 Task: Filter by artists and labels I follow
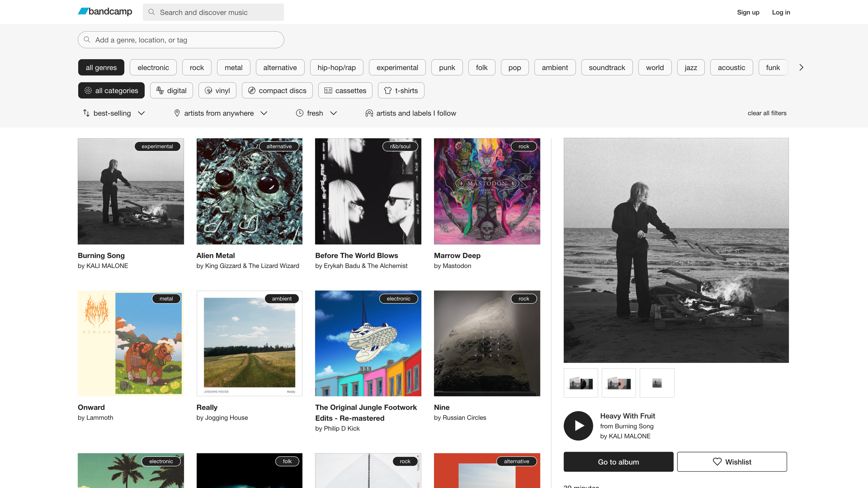tap(411, 113)
